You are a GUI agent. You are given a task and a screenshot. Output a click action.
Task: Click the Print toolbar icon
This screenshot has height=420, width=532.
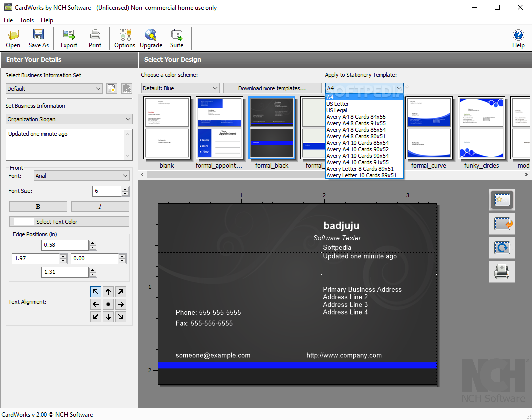tap(95, 39)
